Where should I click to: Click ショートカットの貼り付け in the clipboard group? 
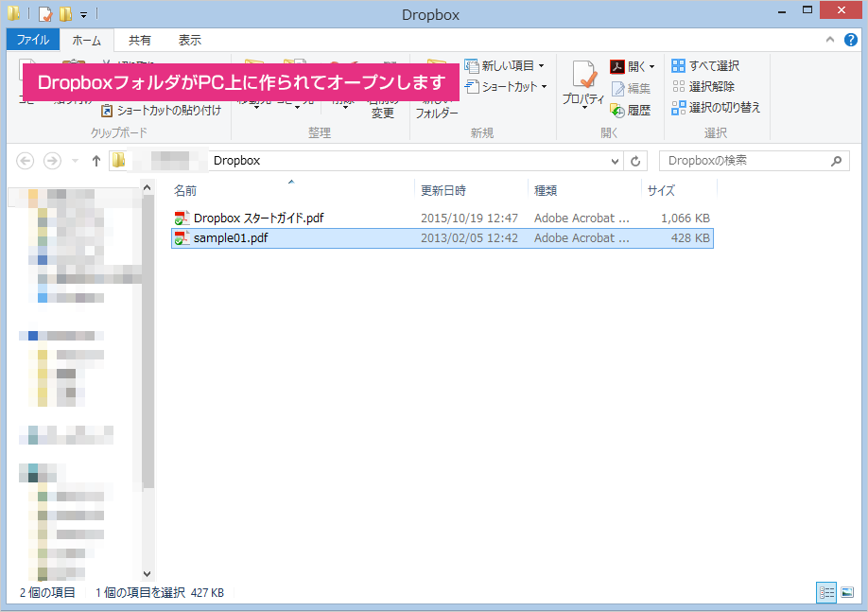point(161,111)
